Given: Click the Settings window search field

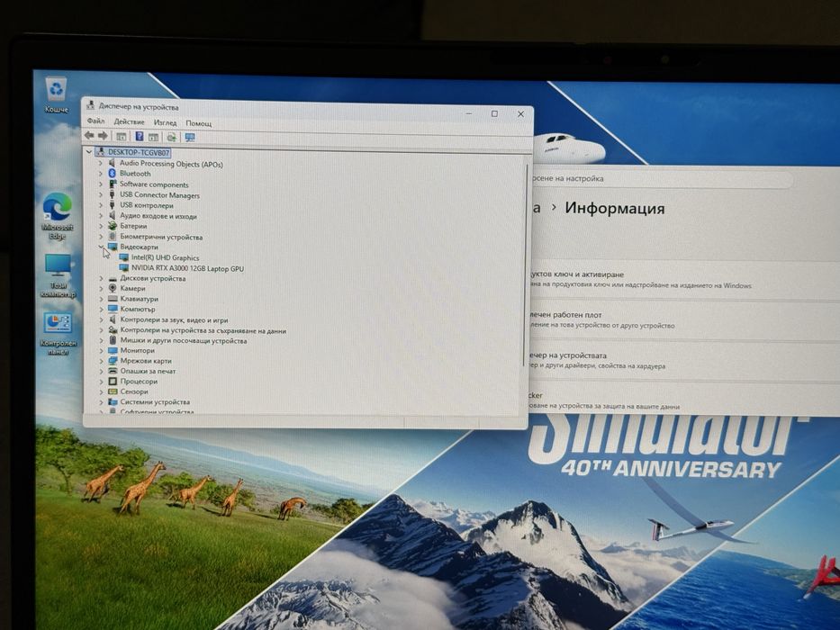Looking at the screenshot, I should tap(662, 178).
